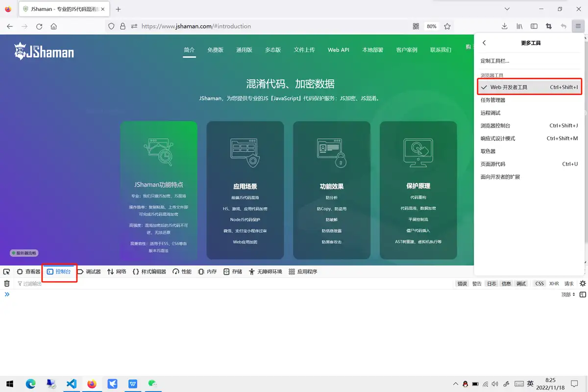The height and width of the screenshot is (392, 588).
Task: Click the QR code icon in address bar
Action: [416, 26]
